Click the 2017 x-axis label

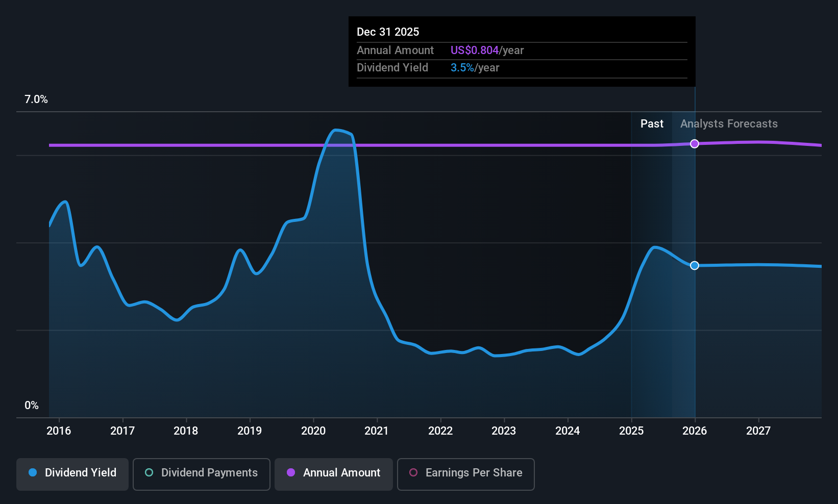click(122, 431)
